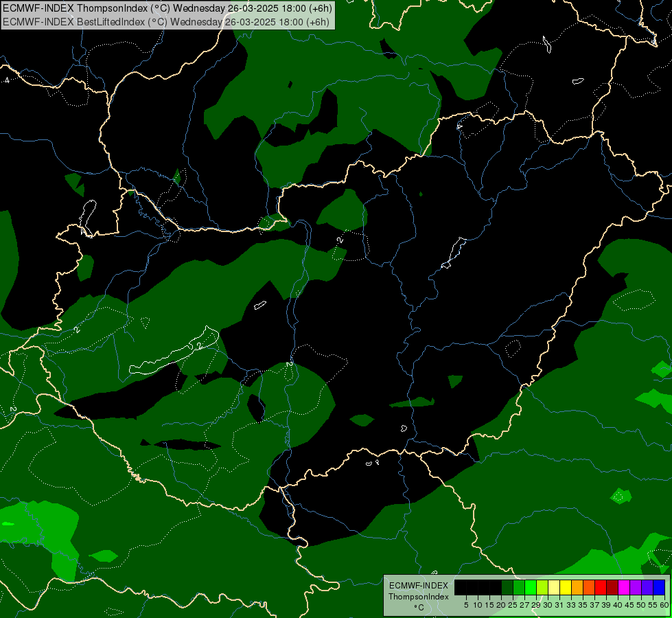Click the legend tick value '40'

tap(618, 605)
